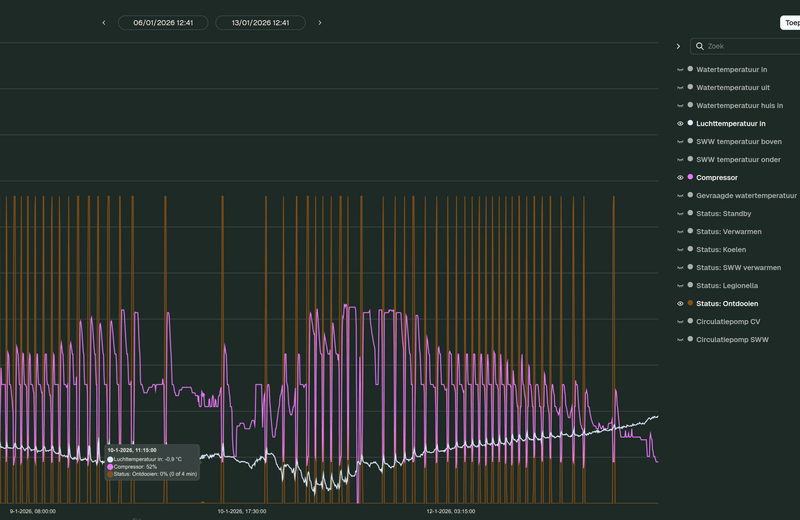Hide the Compressor series eye icon

click(x=680, y=178)
